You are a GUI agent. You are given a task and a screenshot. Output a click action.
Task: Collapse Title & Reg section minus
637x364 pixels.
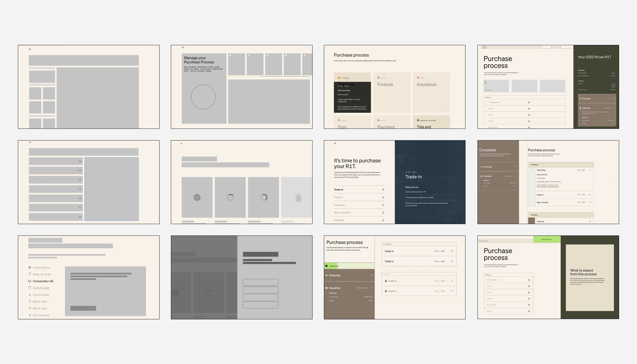[590, 170]
